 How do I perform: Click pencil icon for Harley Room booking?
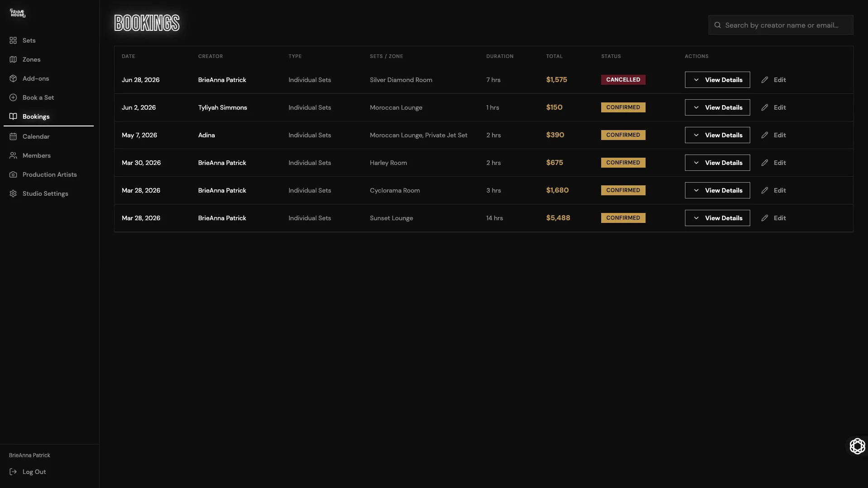pyautogui.click(x=765, y=163)
